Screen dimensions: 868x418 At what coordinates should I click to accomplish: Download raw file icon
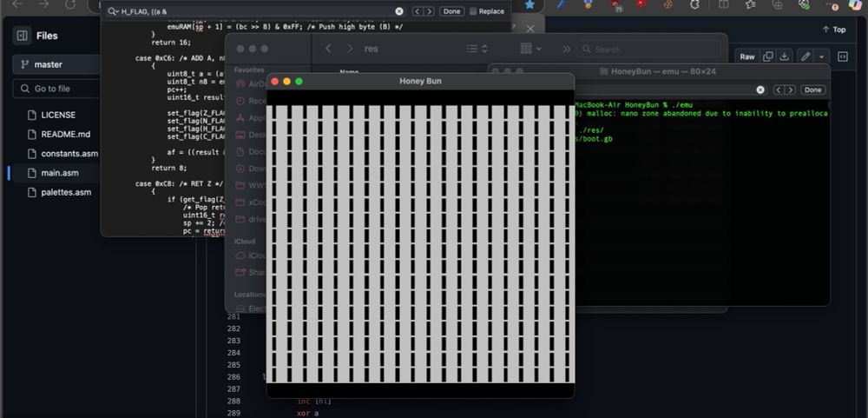[785, 56]
